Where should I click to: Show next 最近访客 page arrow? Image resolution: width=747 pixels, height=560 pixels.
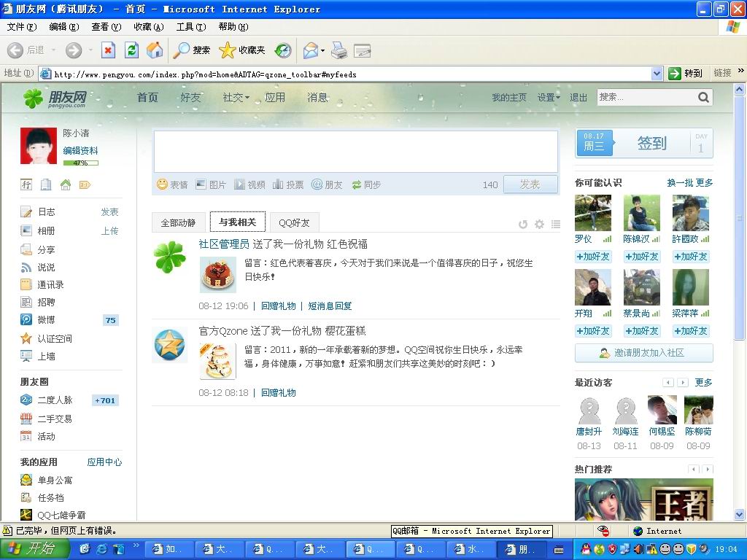point(683,382)
